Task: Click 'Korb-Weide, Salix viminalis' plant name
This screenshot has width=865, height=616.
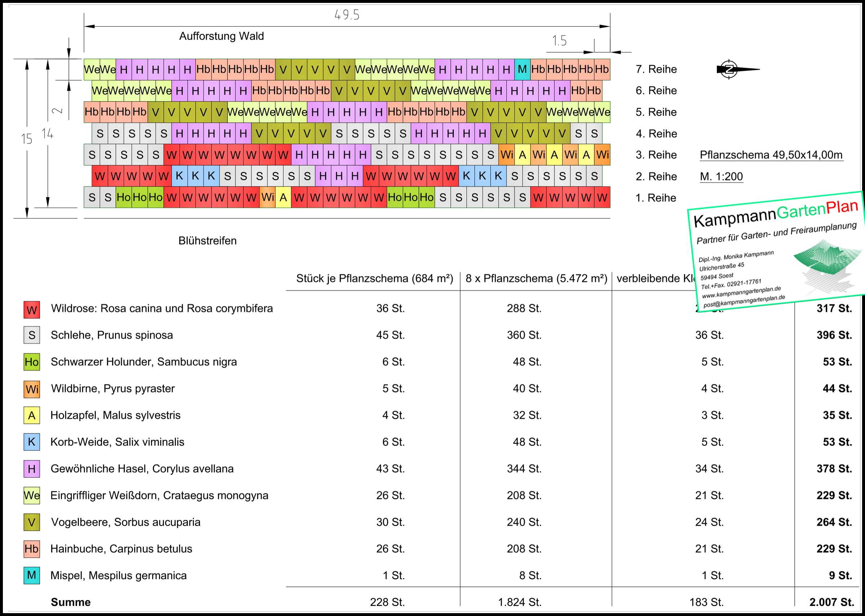Action: 117,442
